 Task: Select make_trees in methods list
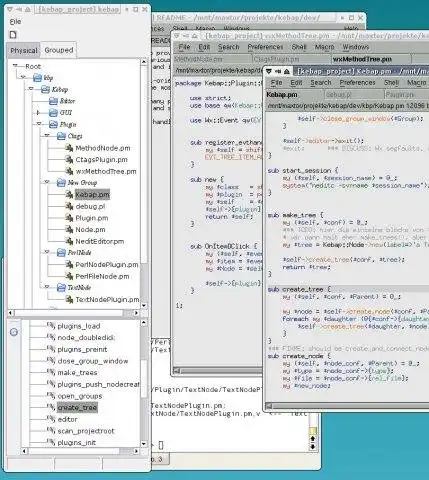tap(77, 373)
